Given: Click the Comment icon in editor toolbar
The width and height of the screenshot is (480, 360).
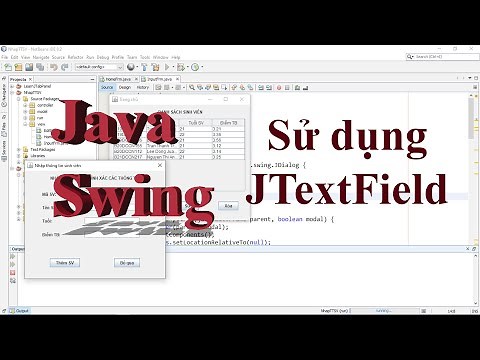Looking at the screenshot, I should 297,88.
